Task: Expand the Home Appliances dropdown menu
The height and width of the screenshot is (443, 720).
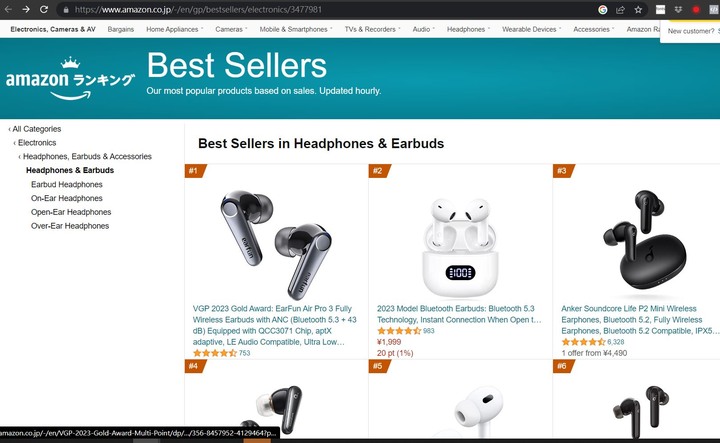Action: pyautogui.click(x=174, y=29)
